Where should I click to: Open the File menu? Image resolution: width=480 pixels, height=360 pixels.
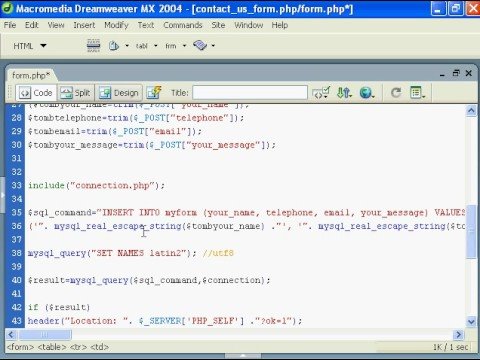pos(10,25)
